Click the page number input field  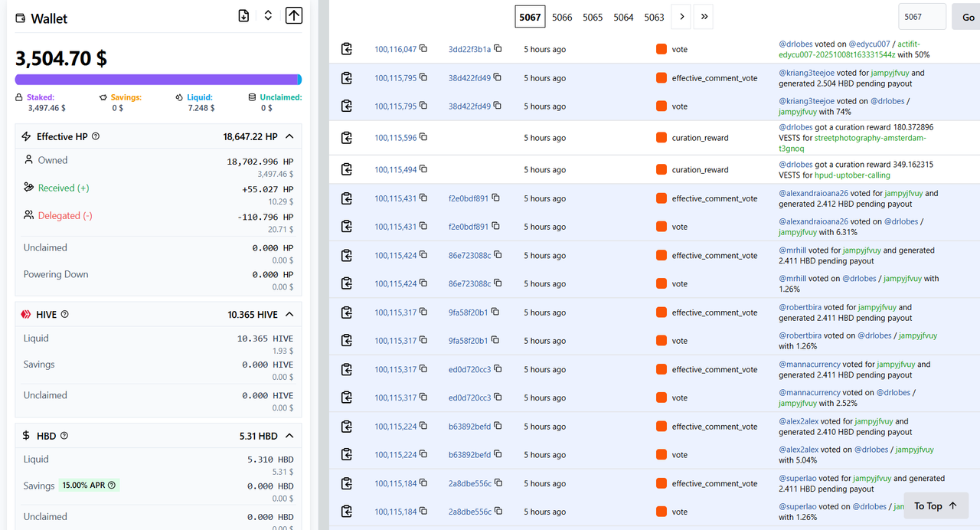[x=922, y=17]
